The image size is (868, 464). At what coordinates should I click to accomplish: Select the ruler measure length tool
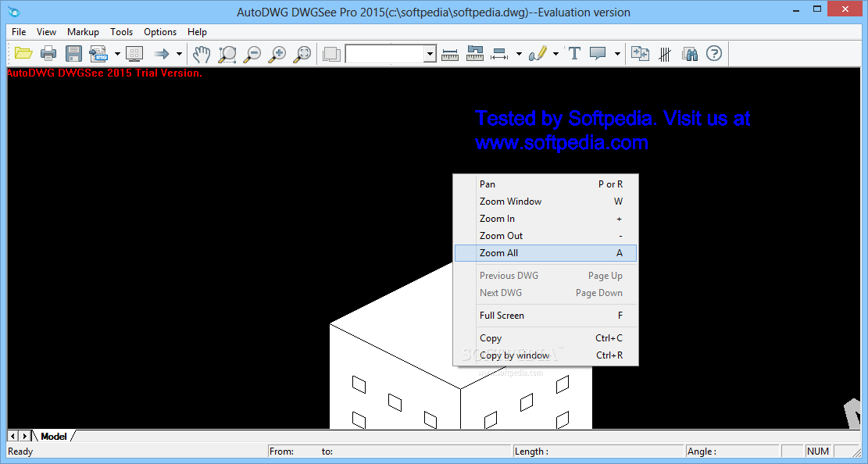pyautogui.click(x=450, y=54)
